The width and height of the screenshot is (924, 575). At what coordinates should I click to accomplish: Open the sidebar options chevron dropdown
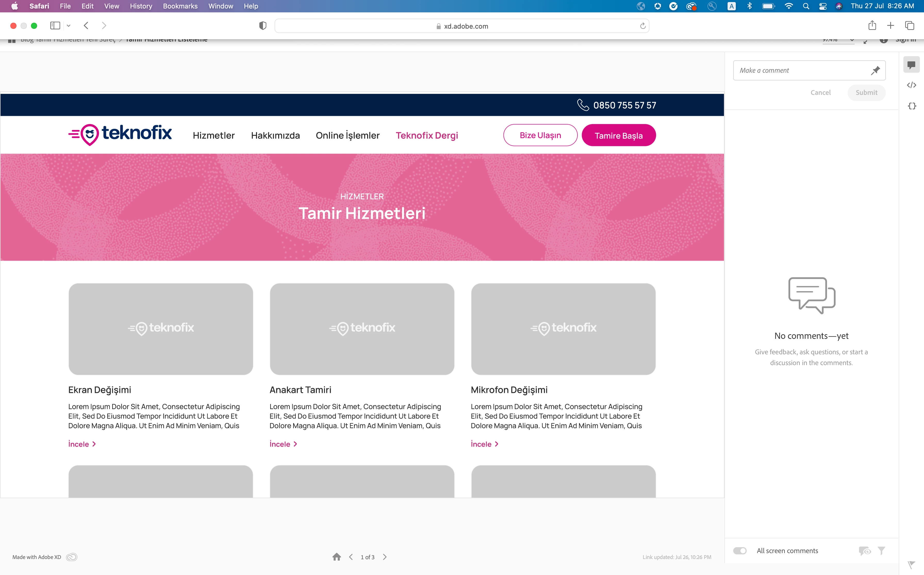[x=68, y=26]
